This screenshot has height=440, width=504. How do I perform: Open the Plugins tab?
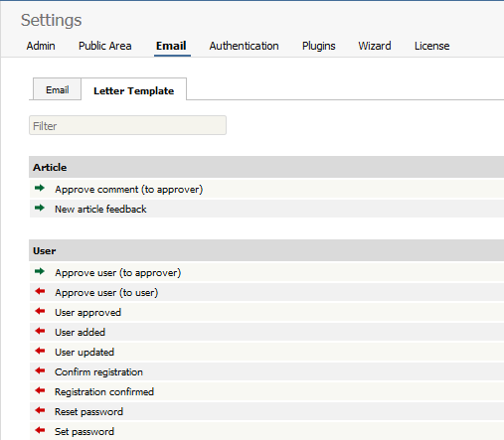click(319, 46)
